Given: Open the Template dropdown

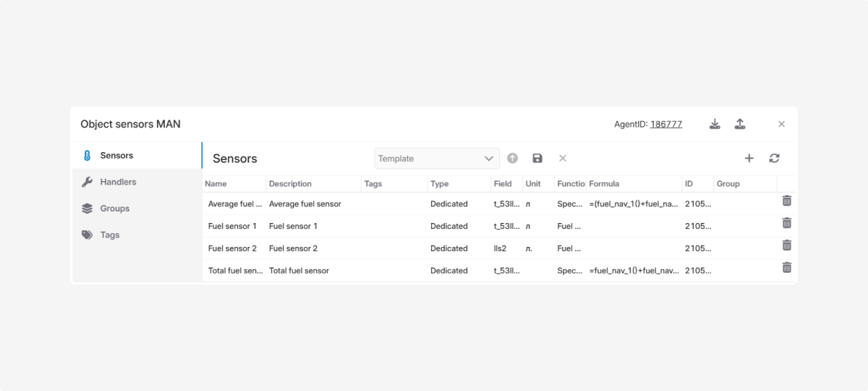Looking at the screenshot, I should [437, 158].
